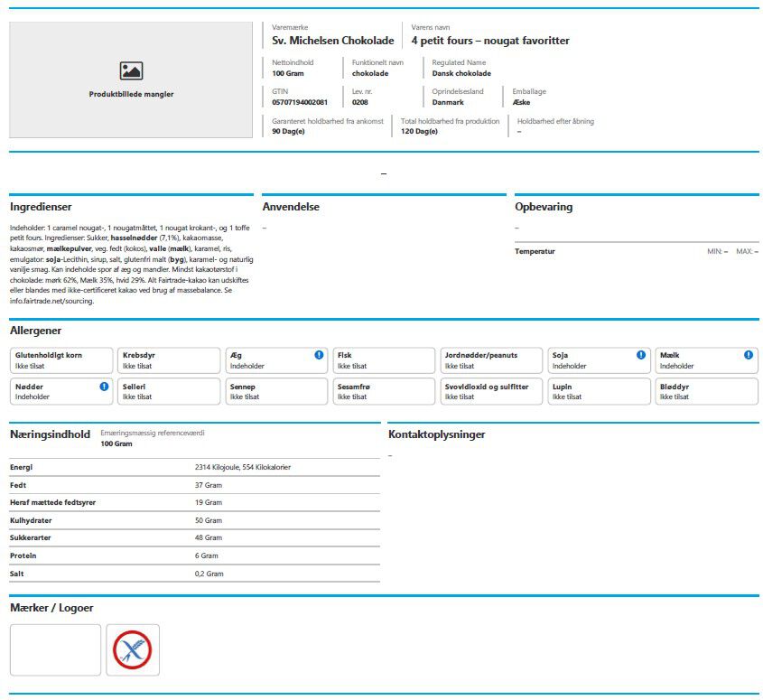Click the GTIN number 05707194002081
Viewport: 763px width, 700px height.
(300, 102)
